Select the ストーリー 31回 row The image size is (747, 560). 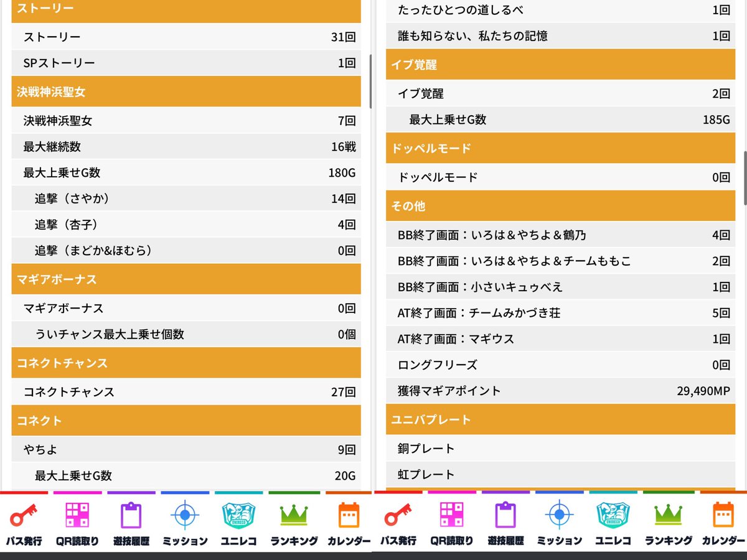186,37
